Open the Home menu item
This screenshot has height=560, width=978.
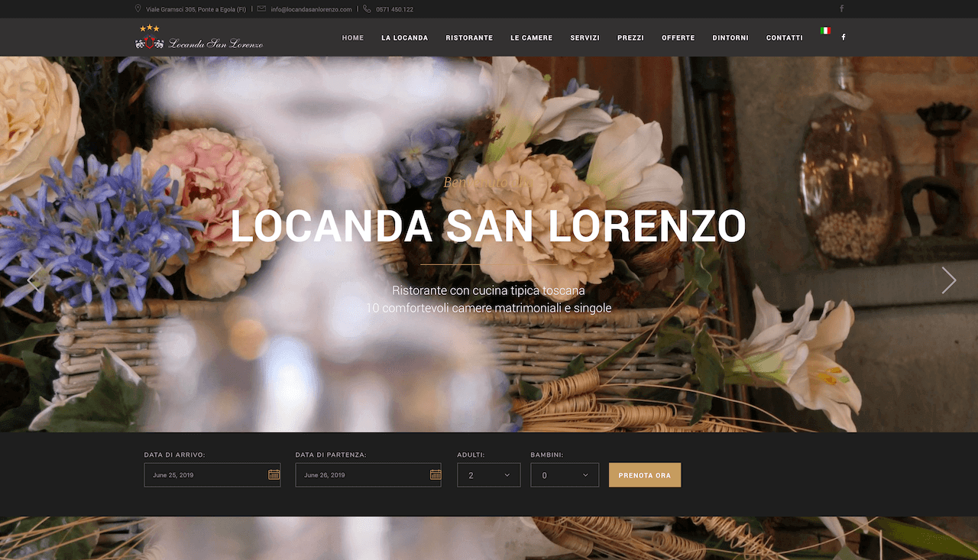click(353, 37)
